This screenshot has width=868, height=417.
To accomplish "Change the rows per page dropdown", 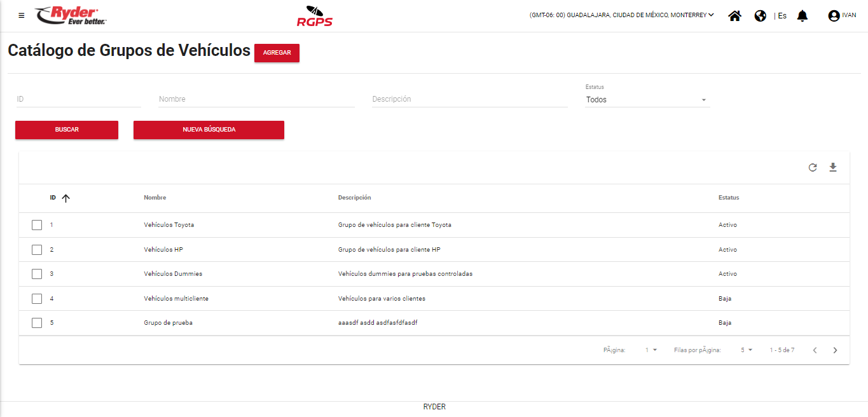I will 747,350.
